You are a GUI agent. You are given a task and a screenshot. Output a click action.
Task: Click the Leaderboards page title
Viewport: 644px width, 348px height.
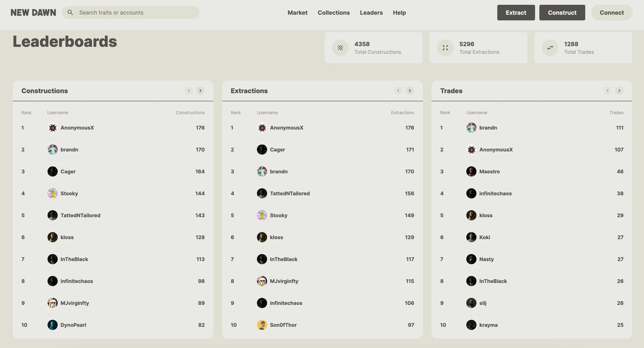click(x=65, y=41)
